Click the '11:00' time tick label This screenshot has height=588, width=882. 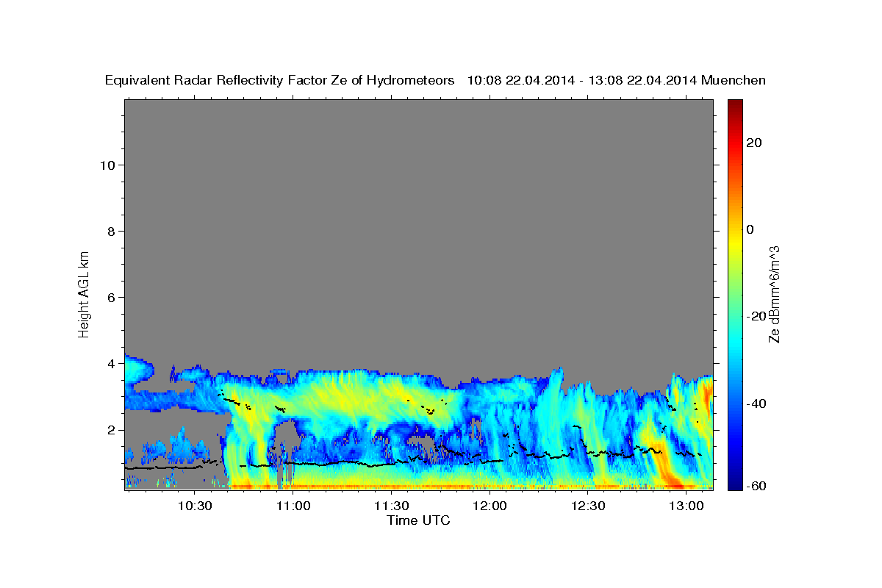point(293,506)
